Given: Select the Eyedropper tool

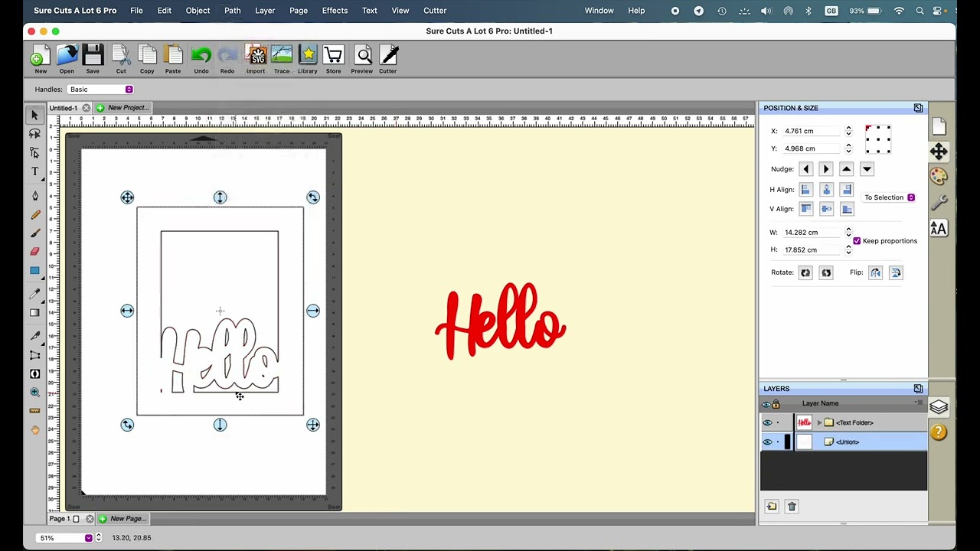Looking at the screenshot, I should [34, 294].
